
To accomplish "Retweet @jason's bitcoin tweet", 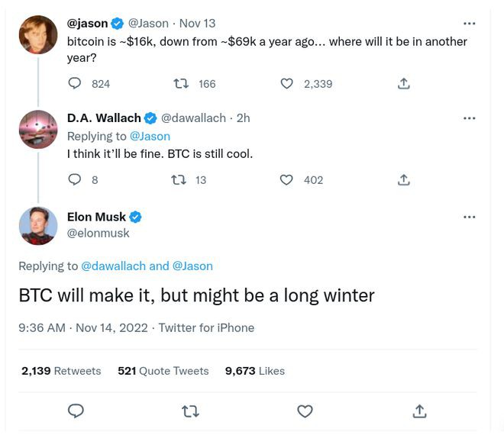I will pyautogui.click(x=181, y=84).
